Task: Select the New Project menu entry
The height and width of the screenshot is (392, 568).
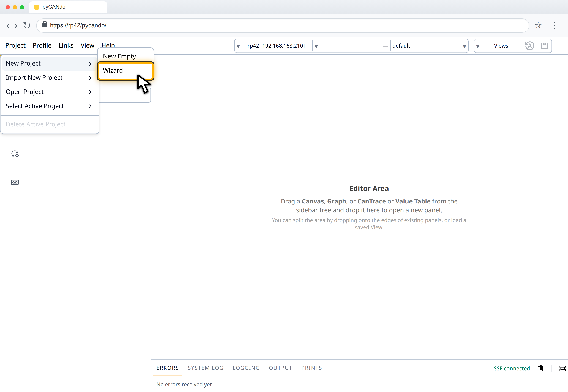Action: (49, 64)
